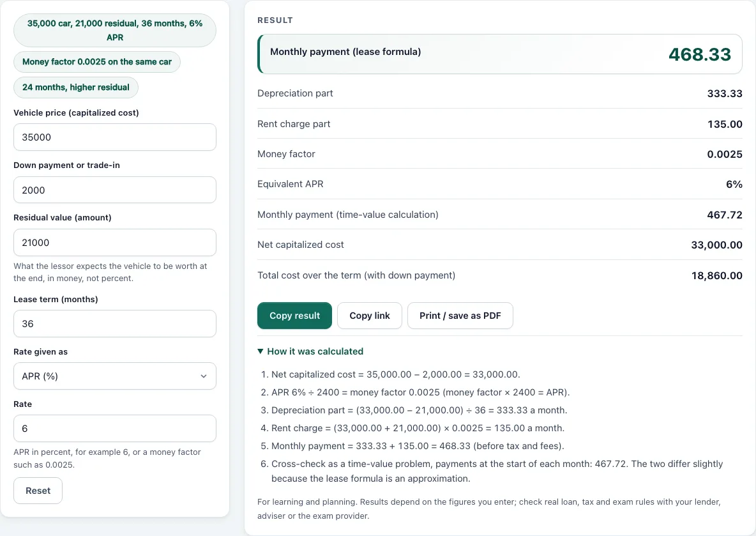Image resolution: width=756 pixels, height=536 pixels.
Task: Click step 2 APR to money factor line
Action: pos(420,392)
